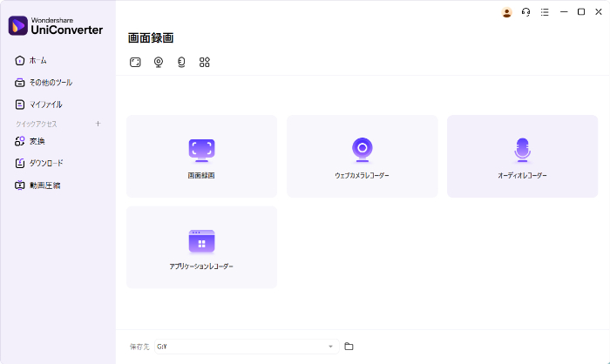
Task: Click the toolbox icon beside その他のツール
Action: (x=19, y=83)
